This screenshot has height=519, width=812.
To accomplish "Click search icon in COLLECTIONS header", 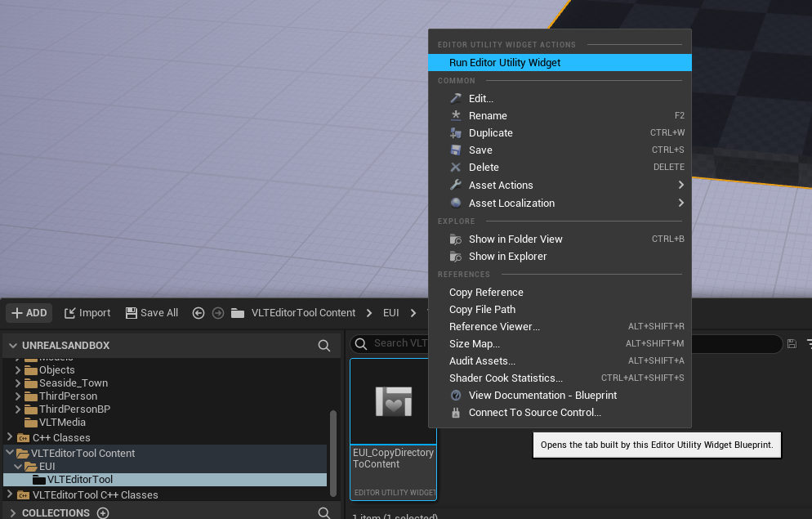I will click(x=324, y=512).
